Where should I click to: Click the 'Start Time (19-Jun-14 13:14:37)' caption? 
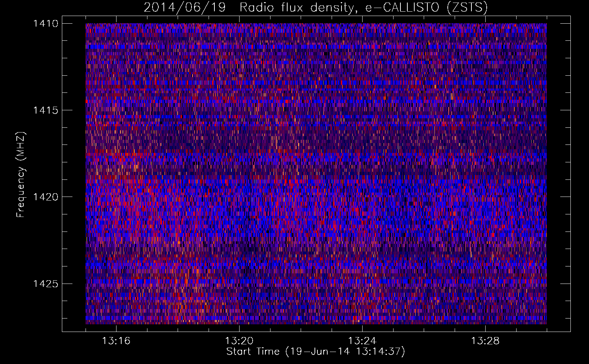pyautogui.click(x=316, y=352)
